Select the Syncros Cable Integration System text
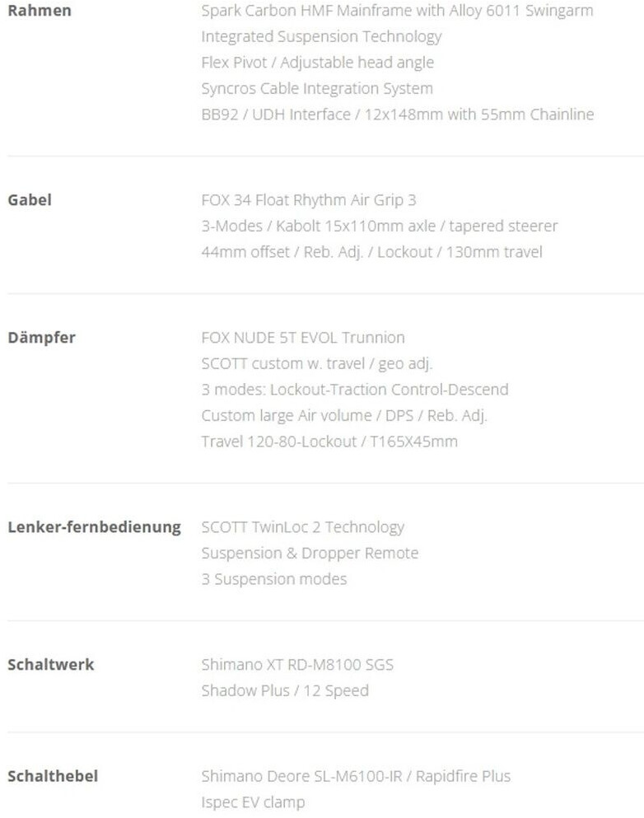This screenshot has width=644, height=818. coord(317,88)
